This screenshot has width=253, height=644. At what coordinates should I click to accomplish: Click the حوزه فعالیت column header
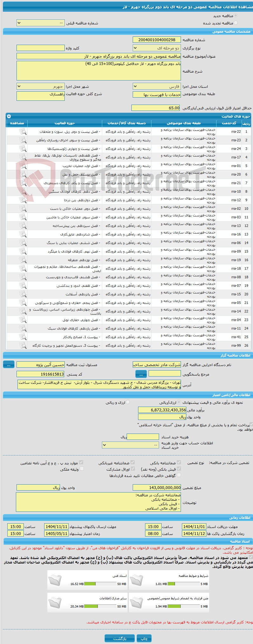click(65, 123)
